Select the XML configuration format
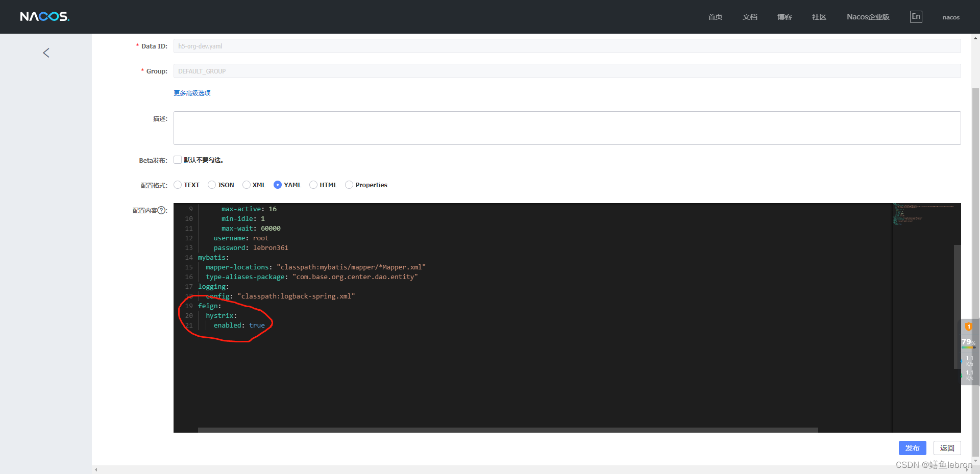Screen dimensions: 980x474 point(246,185)
